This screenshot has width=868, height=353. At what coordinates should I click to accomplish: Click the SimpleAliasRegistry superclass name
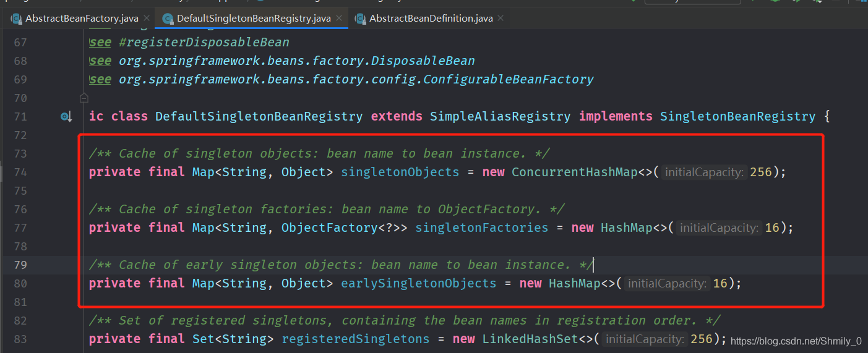tap(500, 116)
